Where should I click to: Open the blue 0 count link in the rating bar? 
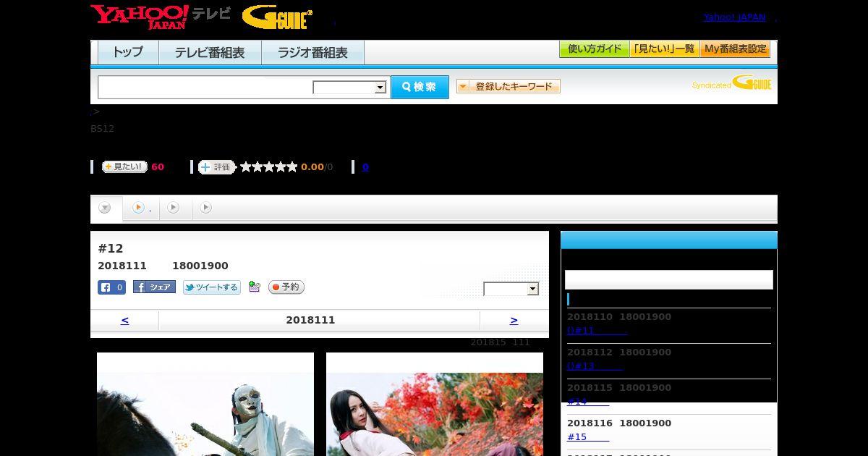(365, 167)
